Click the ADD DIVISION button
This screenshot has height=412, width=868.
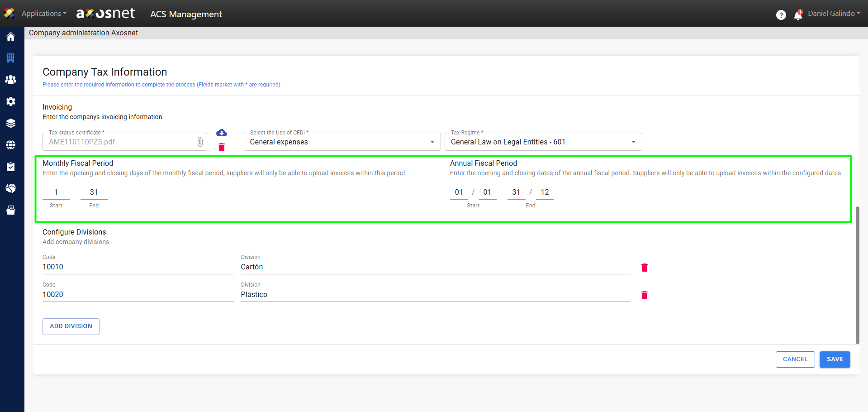coord(71,326)
